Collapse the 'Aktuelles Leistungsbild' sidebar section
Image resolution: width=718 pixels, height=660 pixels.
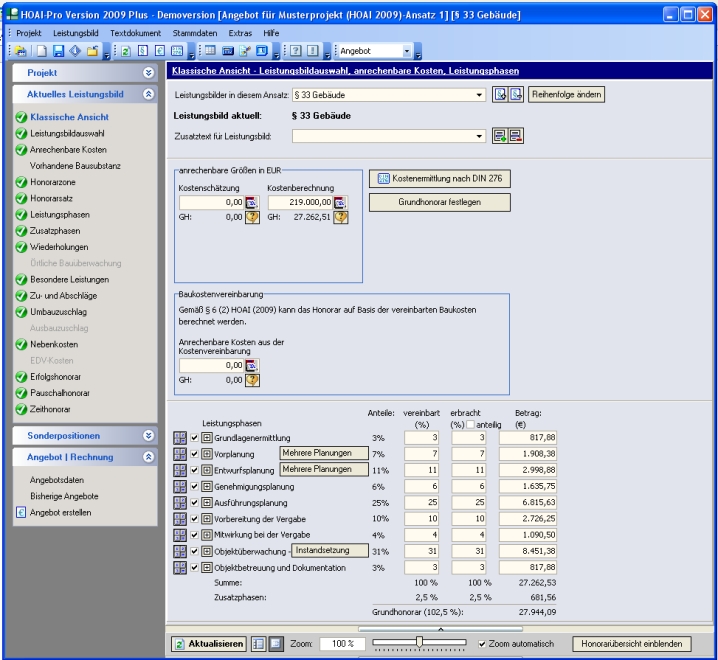pos(149,94)
